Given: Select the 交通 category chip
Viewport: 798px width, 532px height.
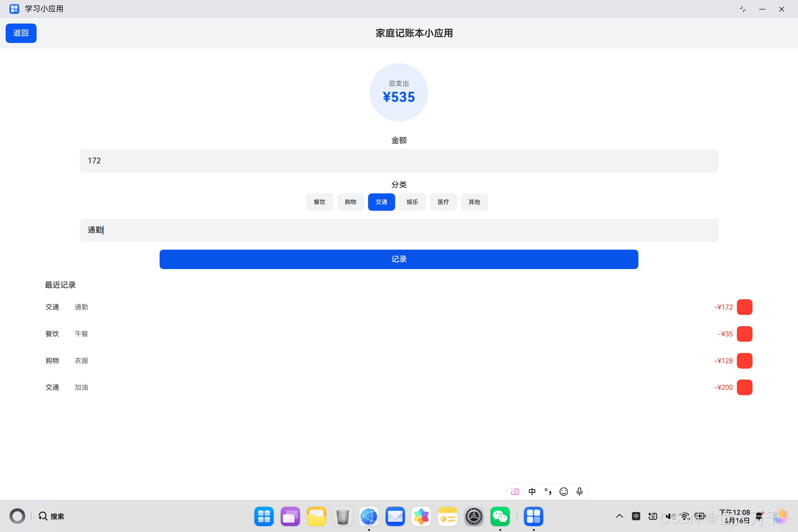Looking at the screenshot, I should point(381,202).
